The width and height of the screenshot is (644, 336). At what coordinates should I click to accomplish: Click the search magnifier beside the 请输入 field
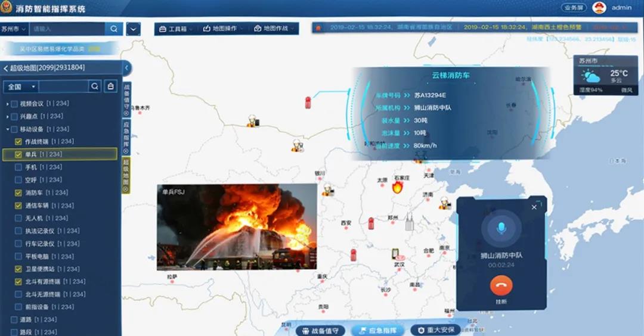point(114,29)
